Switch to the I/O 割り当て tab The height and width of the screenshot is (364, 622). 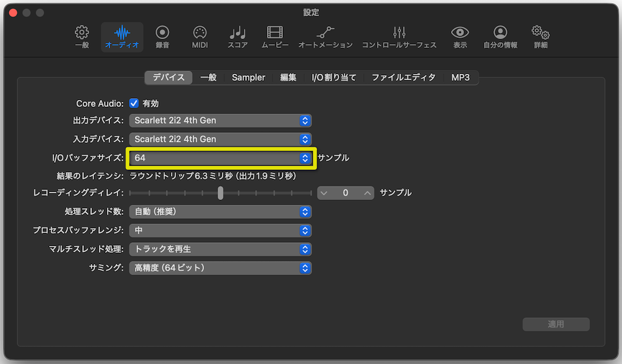pos(334,77)
